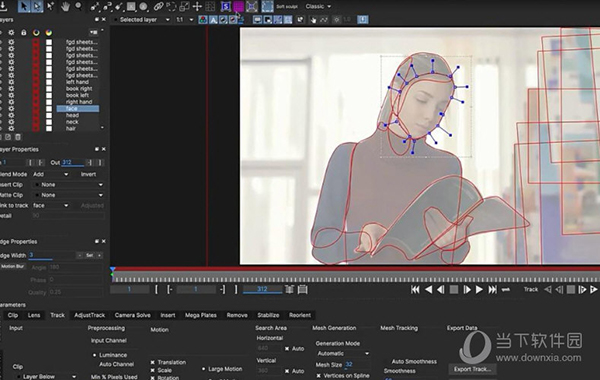Open the Link to track face dropdown

tap(51, 205)
